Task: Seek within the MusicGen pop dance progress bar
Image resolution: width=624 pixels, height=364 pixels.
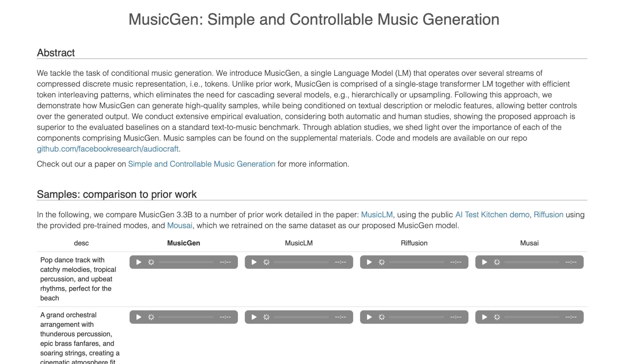Action: pyautogui.click(x=186, y=262)
